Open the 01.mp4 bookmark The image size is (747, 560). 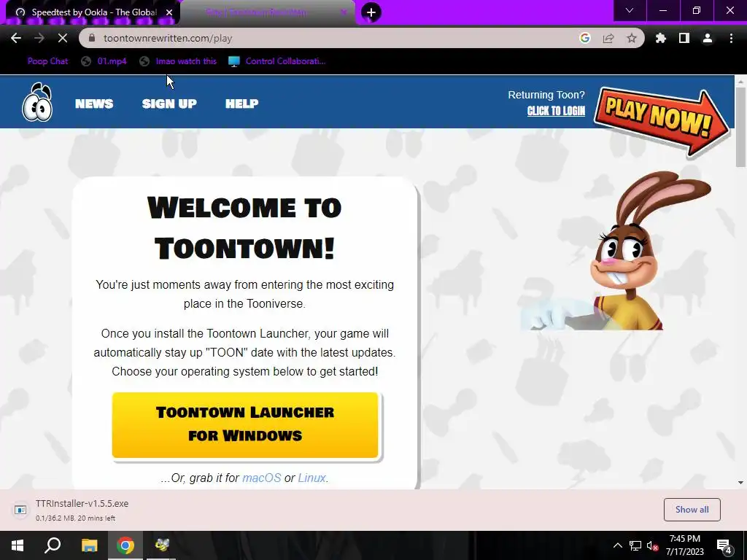click(104, 61)
